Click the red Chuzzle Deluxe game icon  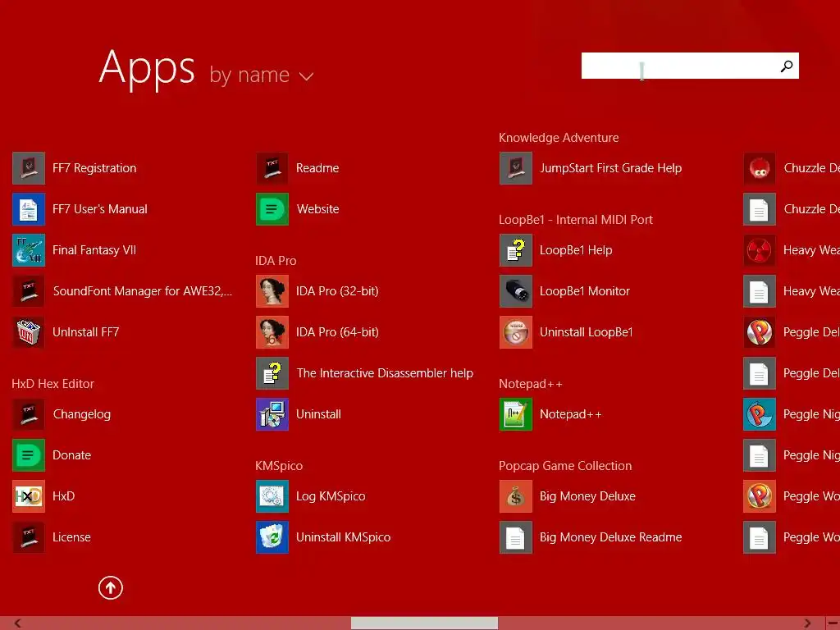pos(760,168)
